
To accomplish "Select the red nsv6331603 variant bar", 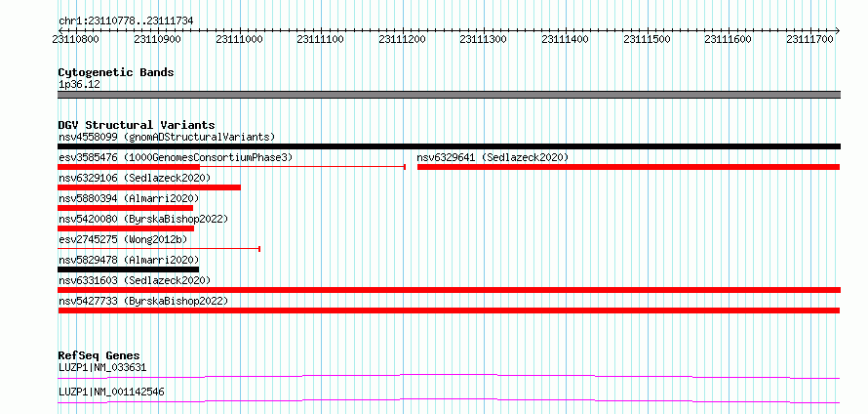I will pyautogui.click(x=449, y=290).
